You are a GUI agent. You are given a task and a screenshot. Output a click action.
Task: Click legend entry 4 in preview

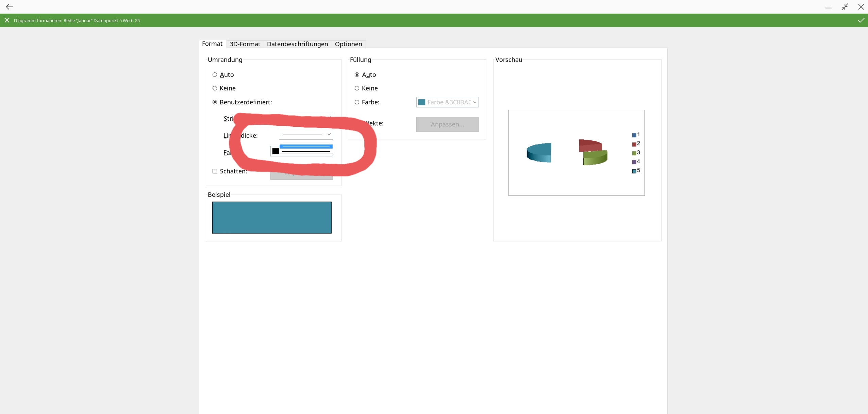(636, 162)
